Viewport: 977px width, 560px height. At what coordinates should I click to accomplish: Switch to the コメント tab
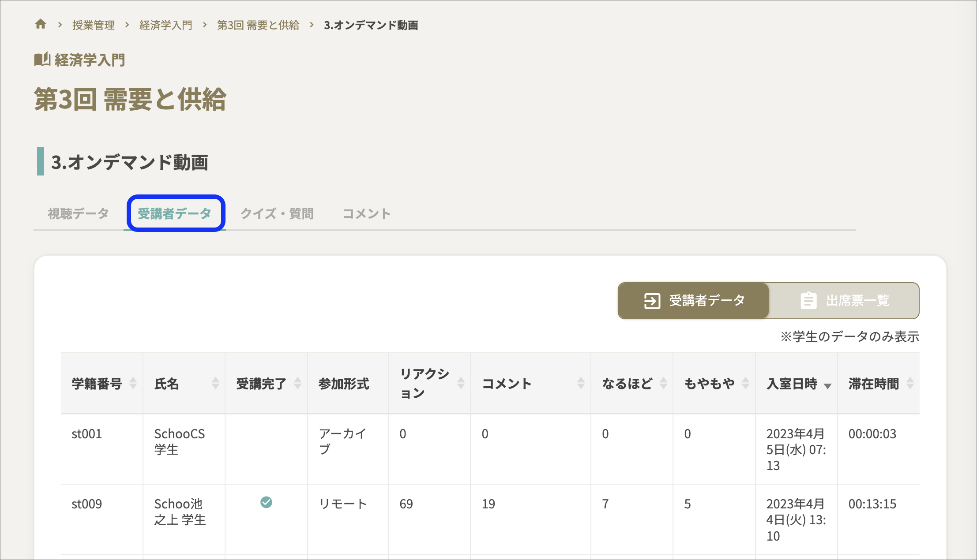coord(367,214)
